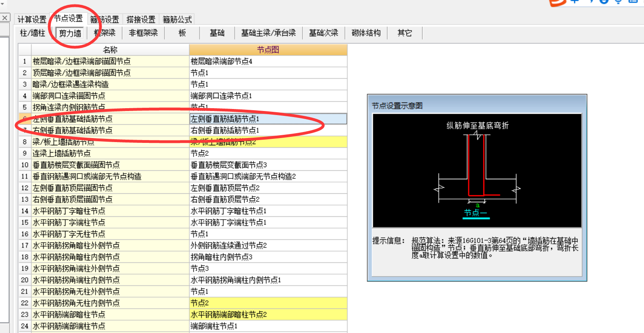Screen dimensions: 644x333
Task: Select row 水平钢筋拐角暗柱内侧节点
Action: coord(110,257)
